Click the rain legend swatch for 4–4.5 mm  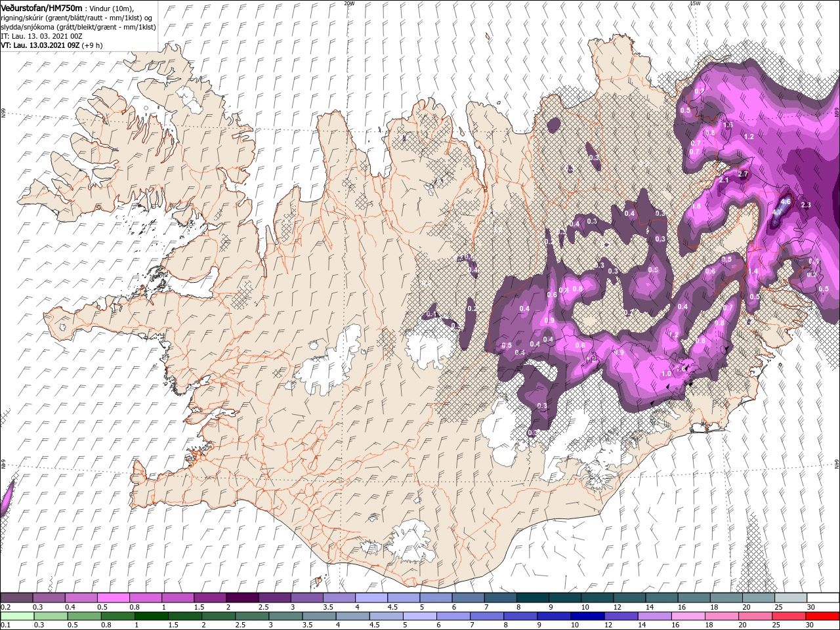[352, 616]
